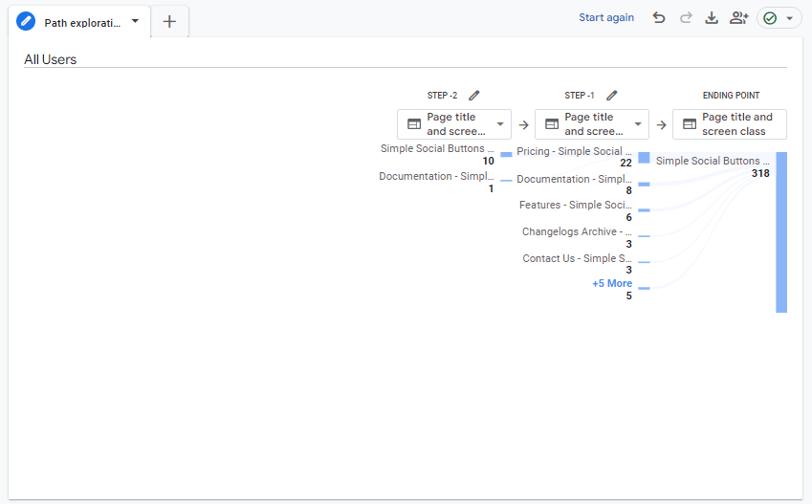The image size is (812, 504).
Task: Expand the +5 More link
Action: click(612, 283)
